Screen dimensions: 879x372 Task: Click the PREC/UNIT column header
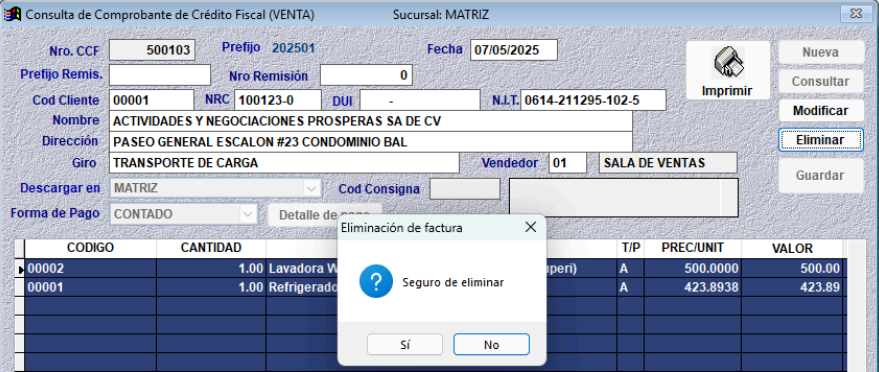point(692,248)
